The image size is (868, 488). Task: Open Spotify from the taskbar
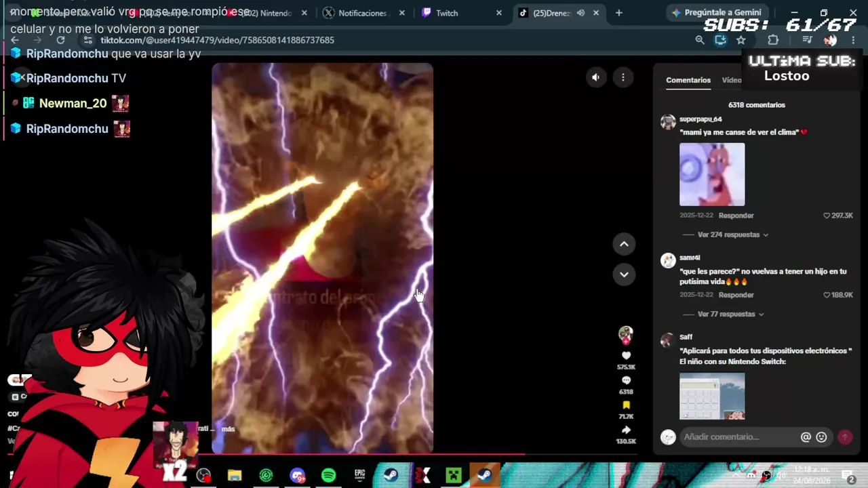click(x=328, y=475)
